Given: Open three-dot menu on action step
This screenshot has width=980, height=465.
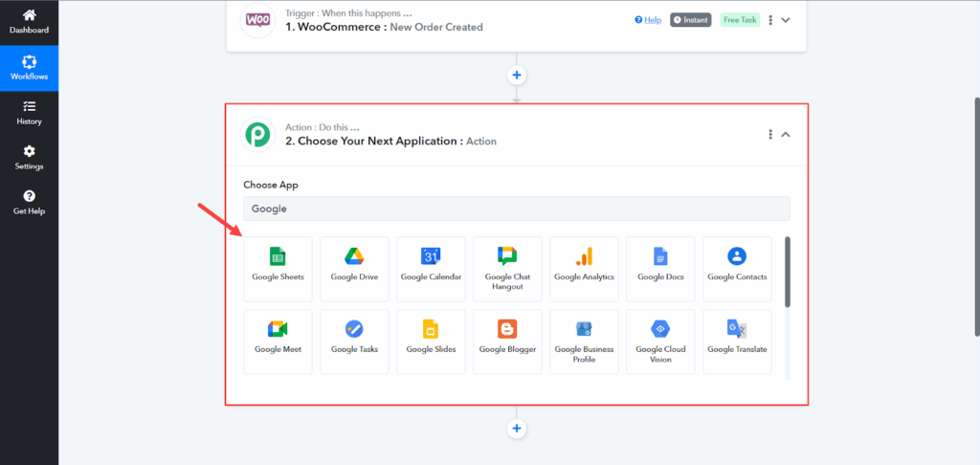Looking at the screenshot, I should (770, 134).
